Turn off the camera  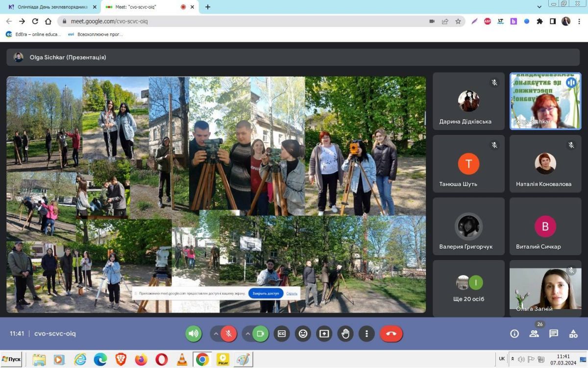(261, 334)
